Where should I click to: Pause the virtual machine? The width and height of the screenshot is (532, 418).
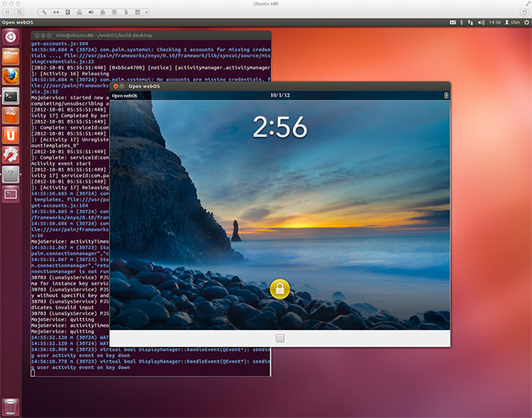point(7,12)
